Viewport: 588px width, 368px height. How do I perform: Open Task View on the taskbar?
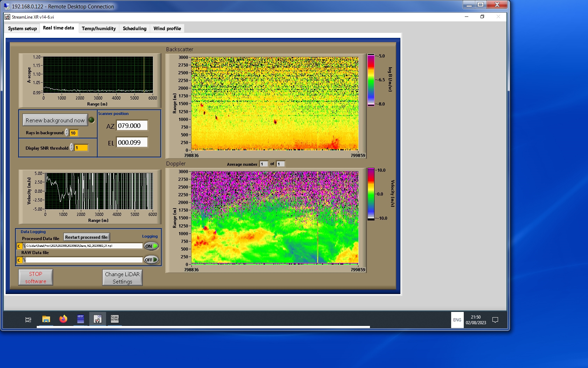pyautogui.click(x=28, y=320)
